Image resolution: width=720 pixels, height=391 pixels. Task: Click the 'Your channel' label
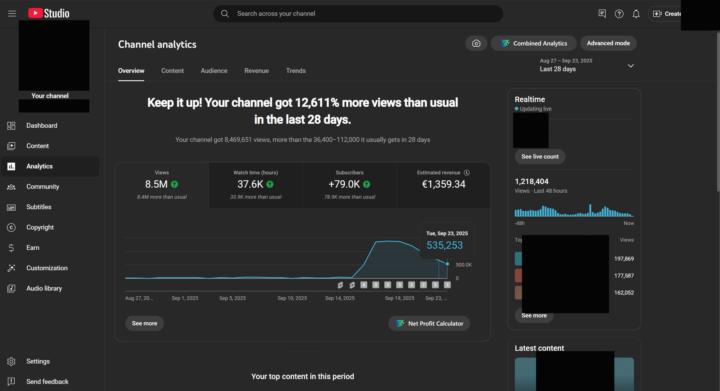tap(50, 95)
